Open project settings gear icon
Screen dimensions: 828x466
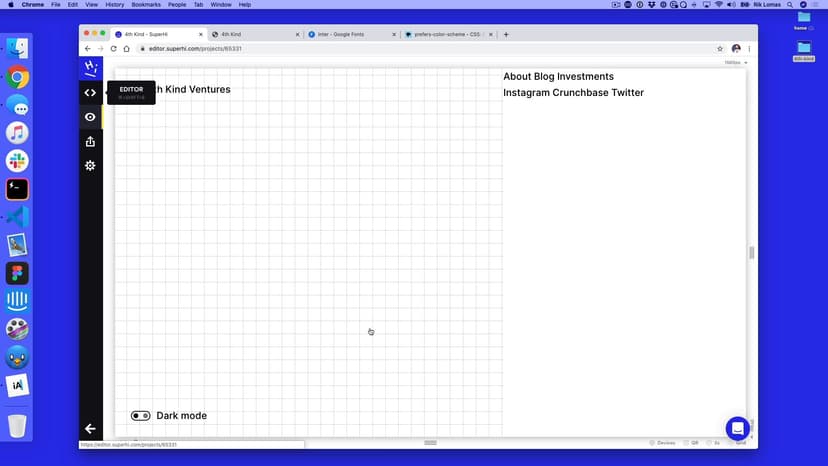[x=90, y=165]
